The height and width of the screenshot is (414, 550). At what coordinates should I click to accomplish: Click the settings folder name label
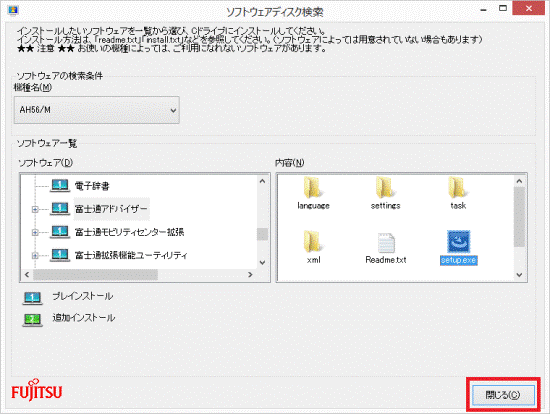(385, 206)
